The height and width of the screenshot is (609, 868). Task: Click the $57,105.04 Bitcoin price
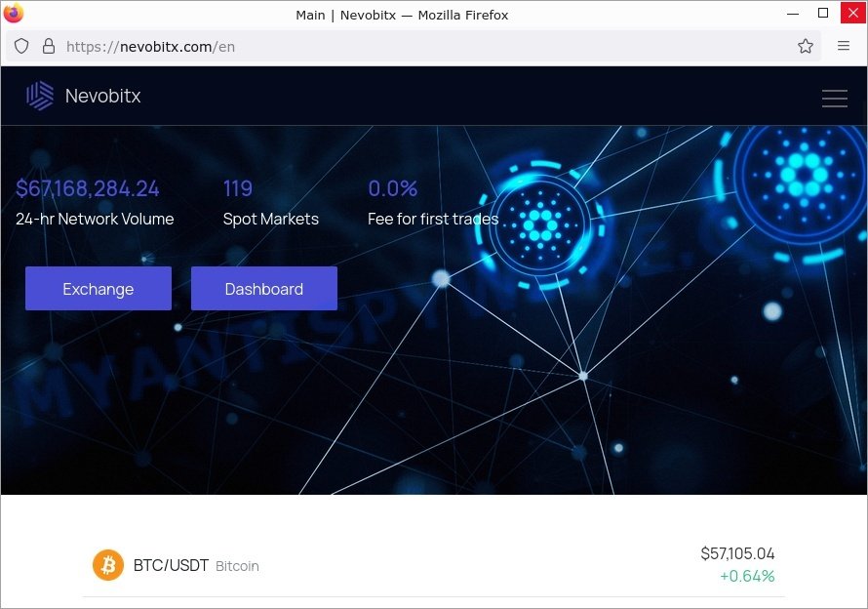pyautogui.click(x=737, y=553)
